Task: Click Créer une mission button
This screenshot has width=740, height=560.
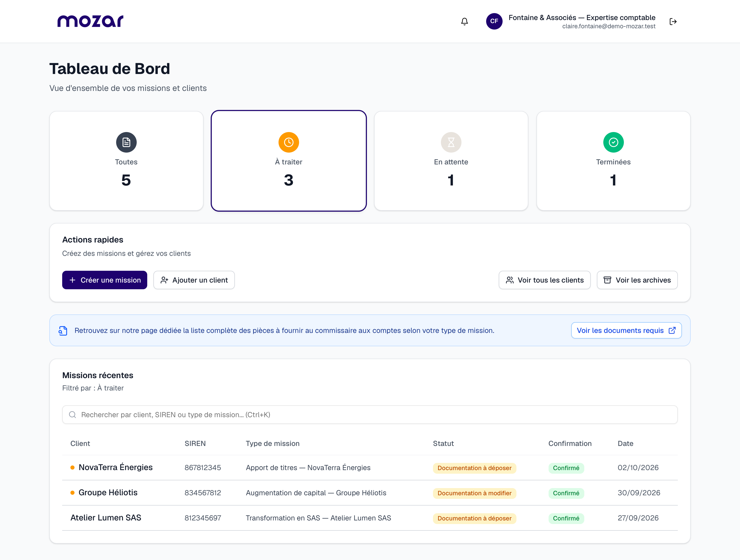Action: click(x=105, y=280)
